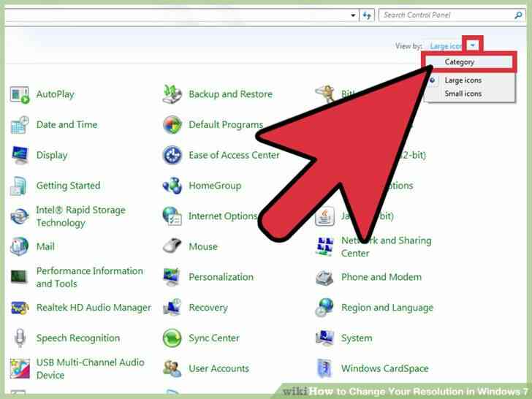
Task: Click the BitLocker keys icon
Action: pos(324,94)
